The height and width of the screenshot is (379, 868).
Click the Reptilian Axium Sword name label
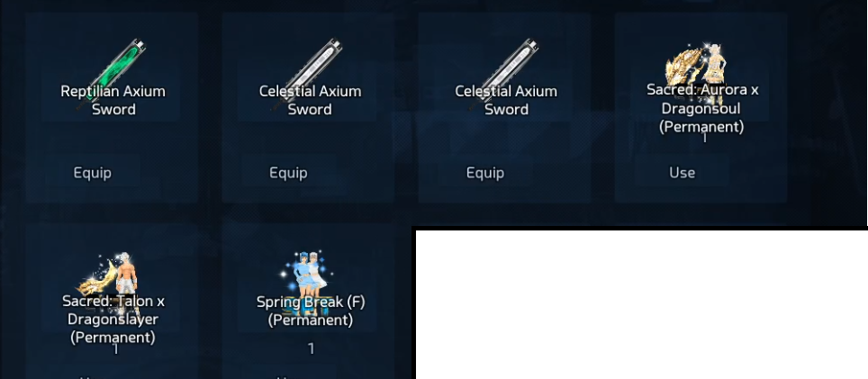coord(113,100)
